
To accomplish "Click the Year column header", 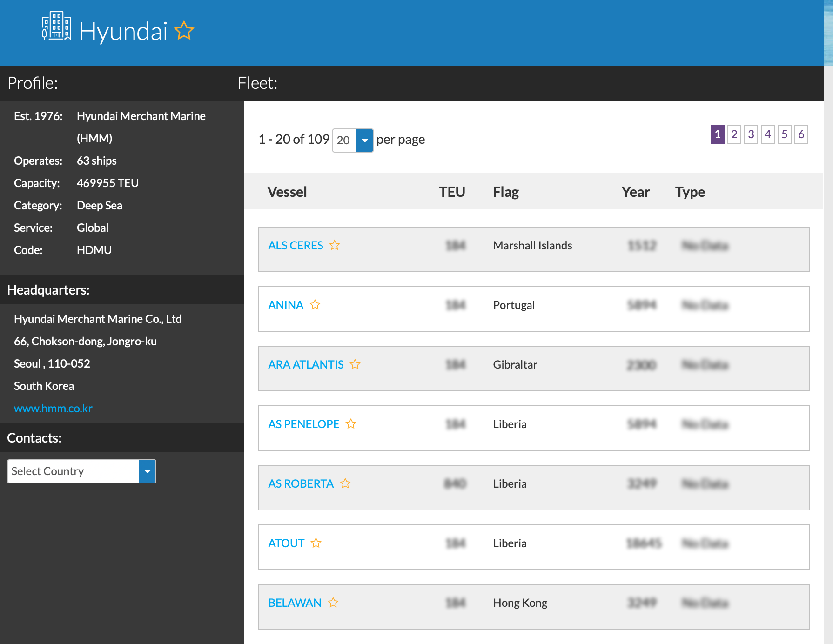I will click(x=636, y=192).
